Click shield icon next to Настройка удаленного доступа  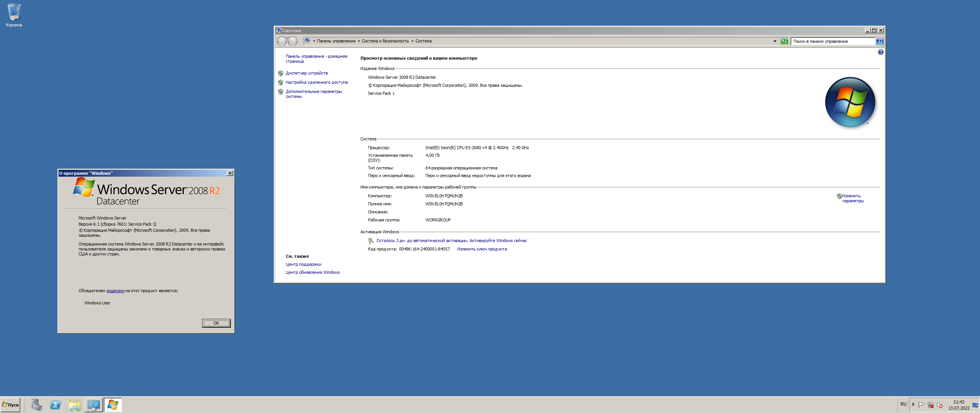coord(281,82)
